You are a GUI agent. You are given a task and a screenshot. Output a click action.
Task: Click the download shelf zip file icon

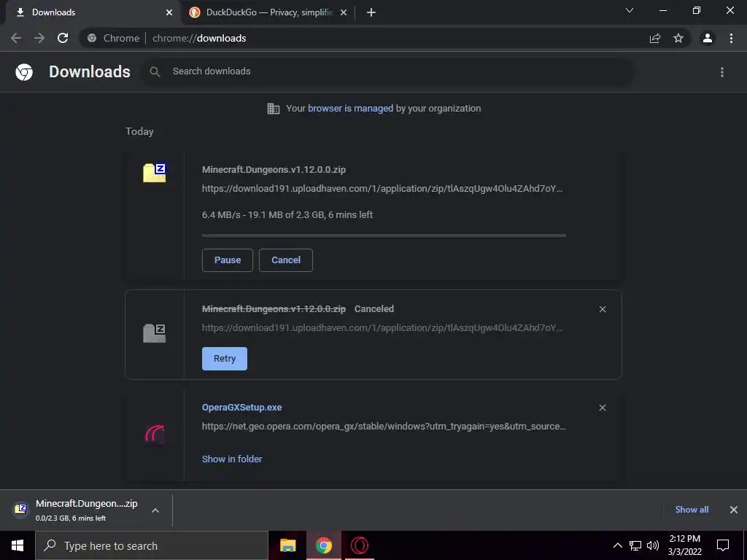coord(20,510)
